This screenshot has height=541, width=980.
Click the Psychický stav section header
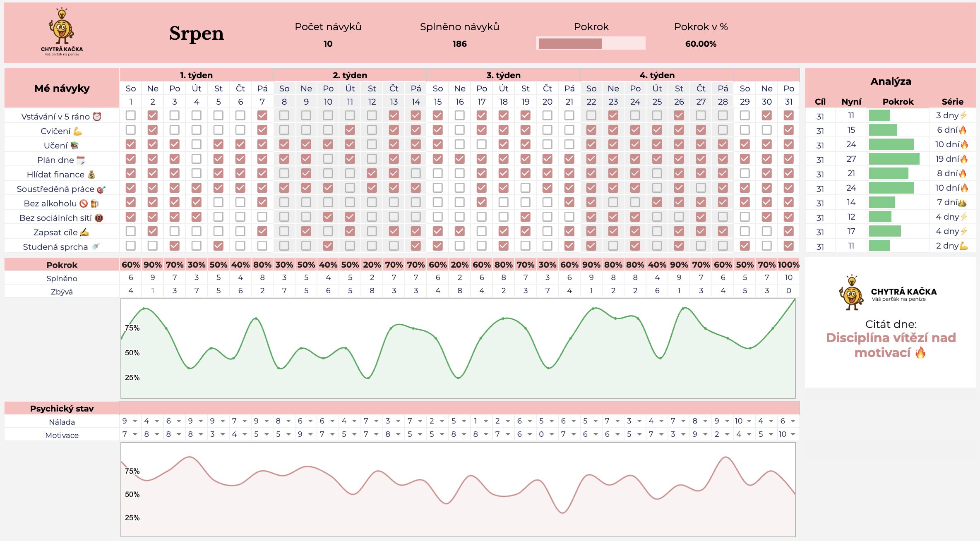point(62,408)
